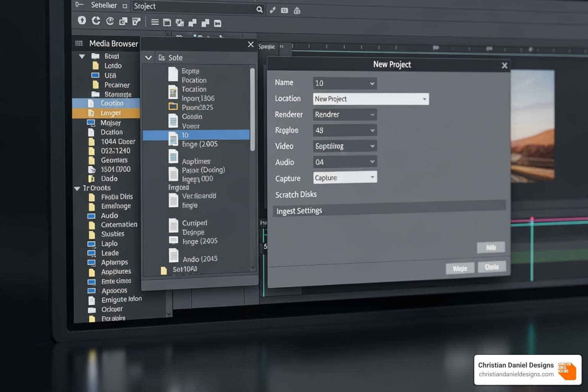The image size is (588, 392).
Task: Collapse the TrOroots tree section
Action: point(77,188)
